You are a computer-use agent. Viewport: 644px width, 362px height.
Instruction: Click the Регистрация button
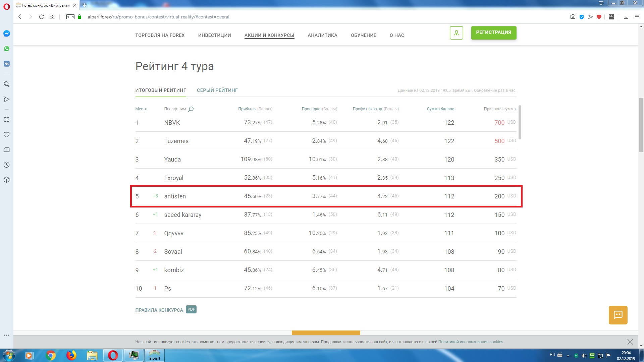493,33
